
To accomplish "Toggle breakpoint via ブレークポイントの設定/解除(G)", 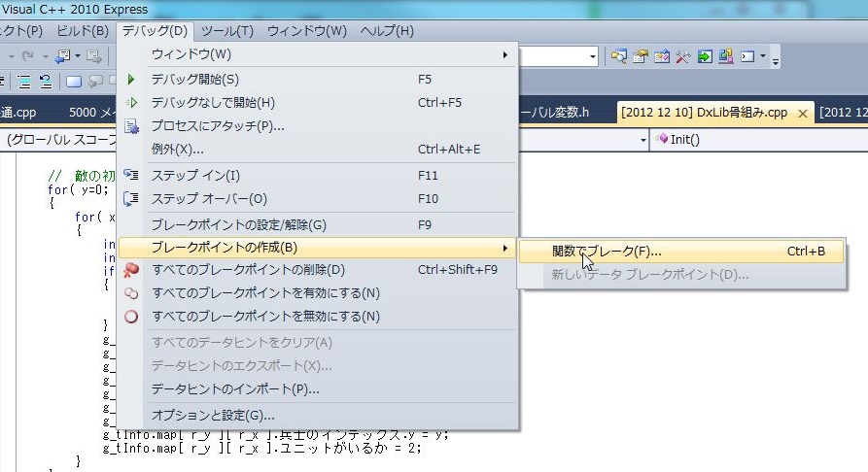I will 238,224.
